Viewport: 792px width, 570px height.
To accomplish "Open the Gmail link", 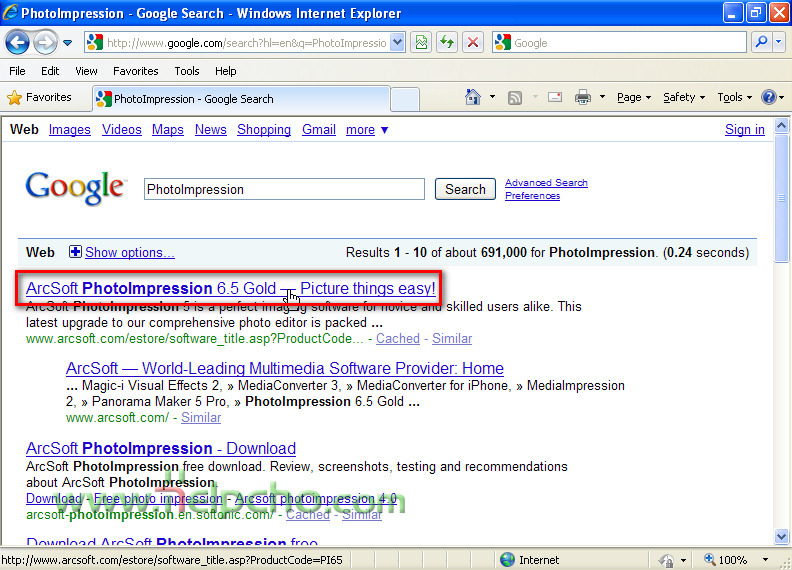I will click(x=319, y=130).
